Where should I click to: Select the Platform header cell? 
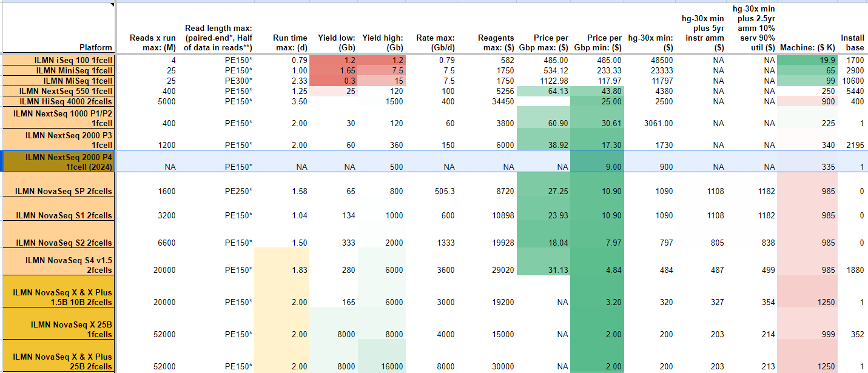pyautogui.click(x=58, y=28)
